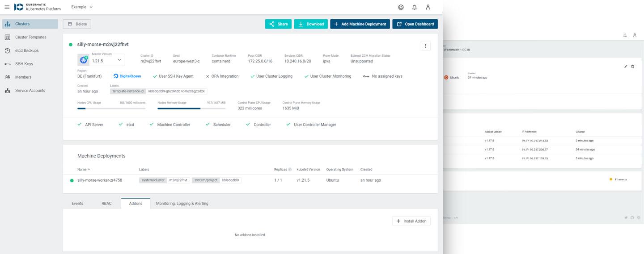Open Service Accounts in the sidebar
The height and width of the screenshot is (254, 644).
30,91
